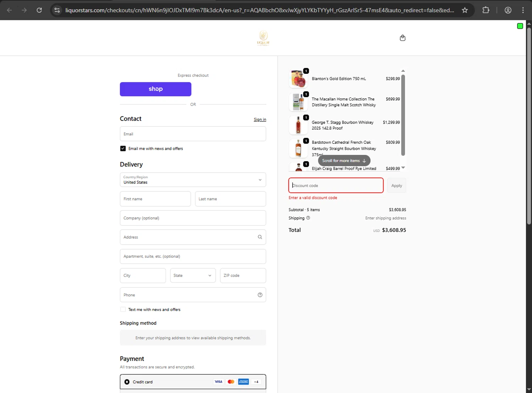Screen dimensions: 532x393
Task: Focus the ZIP code field
Action: 243,275
